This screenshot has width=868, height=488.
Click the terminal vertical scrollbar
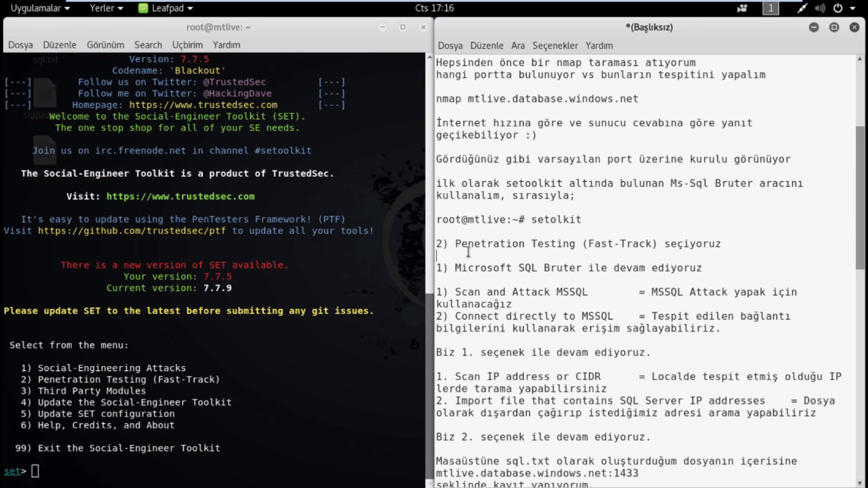[x=428, y=270]
